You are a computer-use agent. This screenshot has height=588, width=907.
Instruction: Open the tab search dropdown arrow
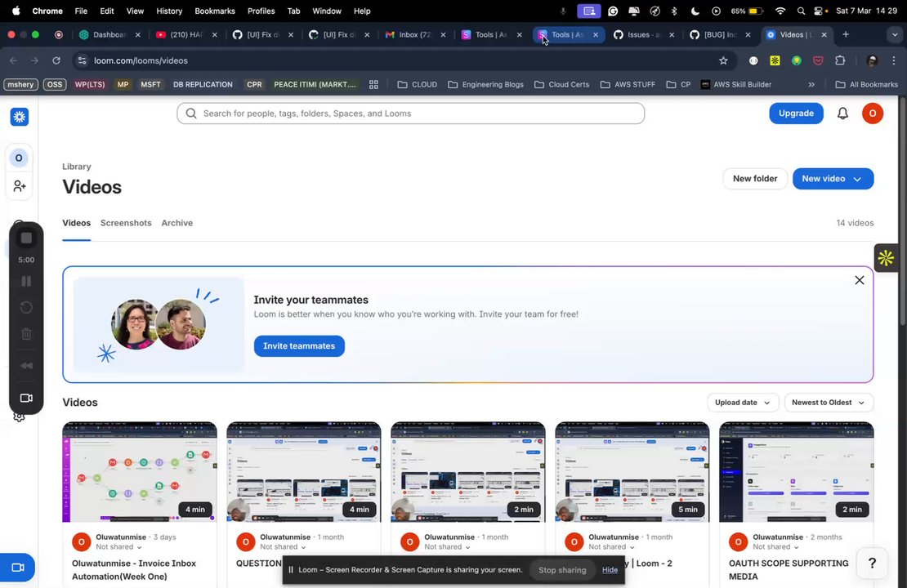pyautogui.click(x=894, y=34)
